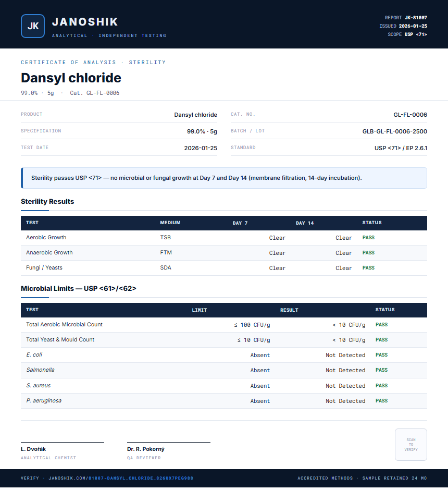Screen dimensions: 448x502
Task: Select Total Aerobic Microbial Count row label
Action: click(x=64, y=324)
